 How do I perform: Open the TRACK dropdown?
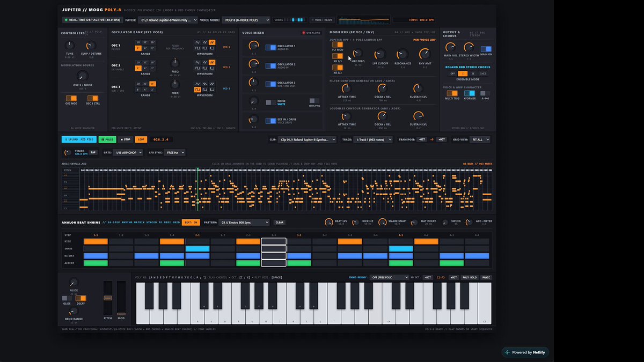tap(374, 139)
